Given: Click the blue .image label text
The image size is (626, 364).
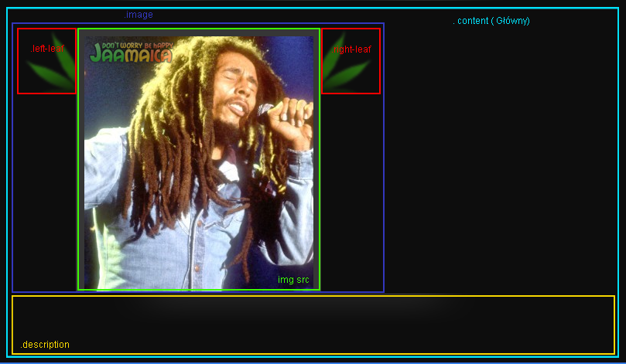Looking at the screenshot, I should pos(139,15).
